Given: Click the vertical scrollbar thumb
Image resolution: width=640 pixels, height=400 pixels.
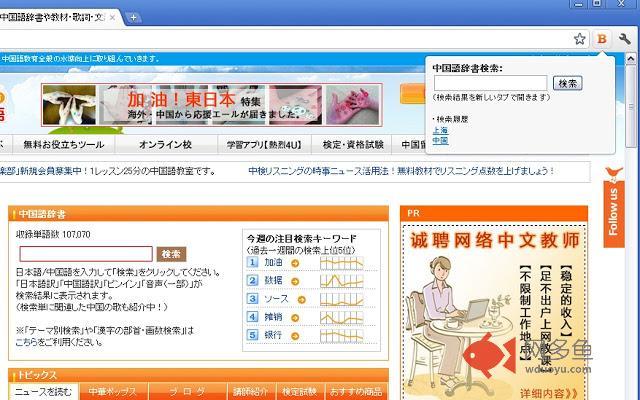Looking at the screenshot, I should point(631,106).
